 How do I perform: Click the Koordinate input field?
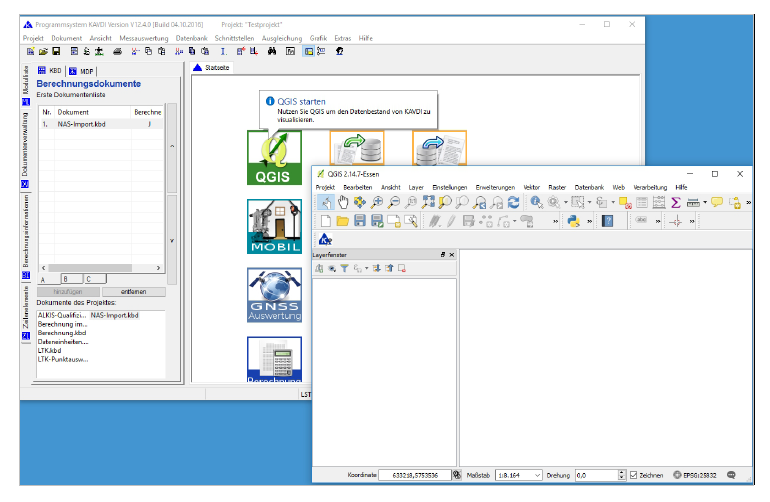pos(413,475)
